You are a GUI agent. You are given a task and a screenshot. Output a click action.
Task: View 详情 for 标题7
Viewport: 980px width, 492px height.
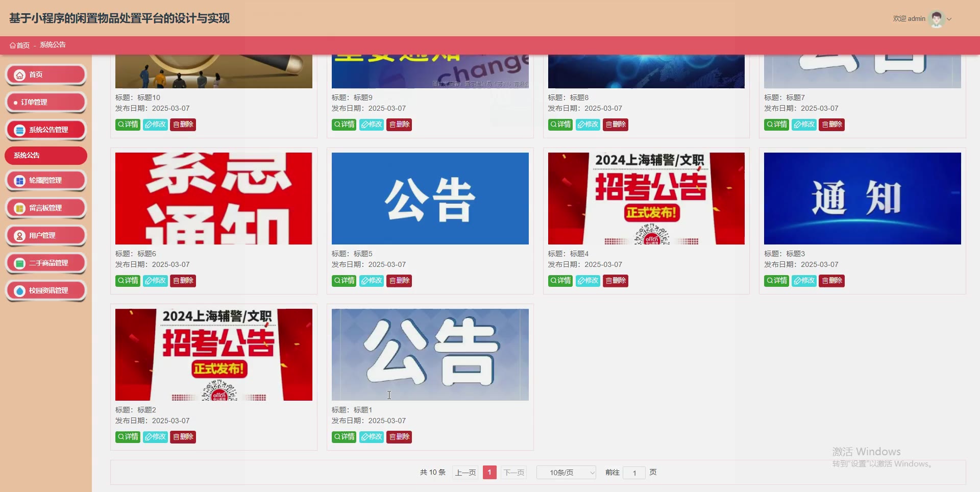(x=776, y=125)
